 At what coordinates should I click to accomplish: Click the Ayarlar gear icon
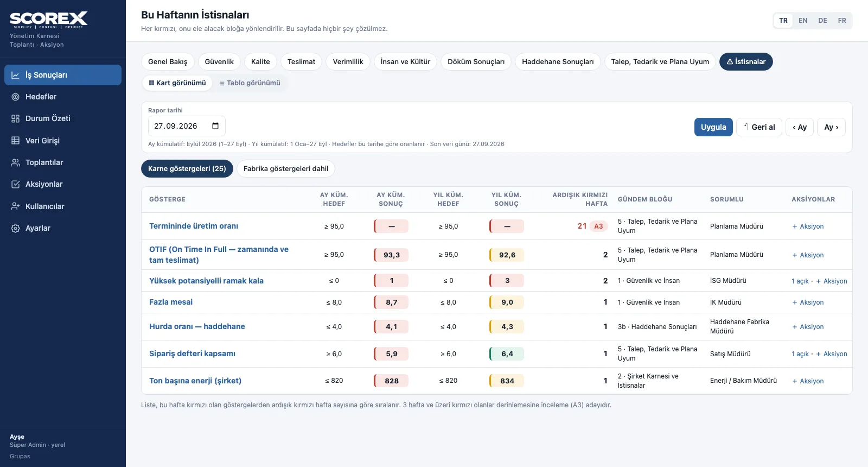16,228
